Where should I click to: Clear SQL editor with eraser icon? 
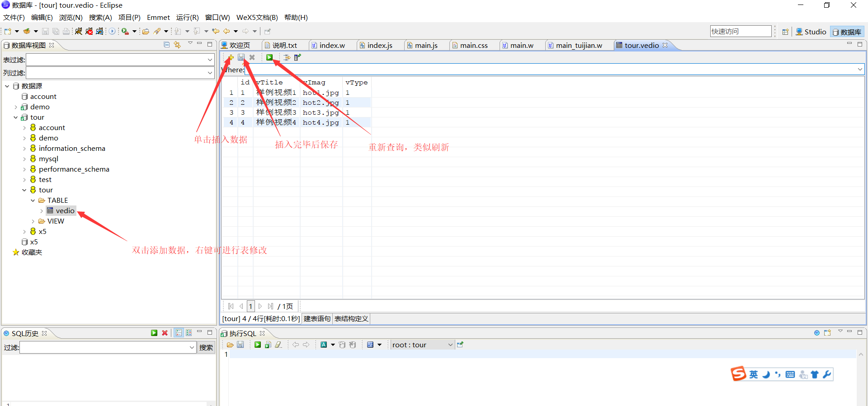278,345
